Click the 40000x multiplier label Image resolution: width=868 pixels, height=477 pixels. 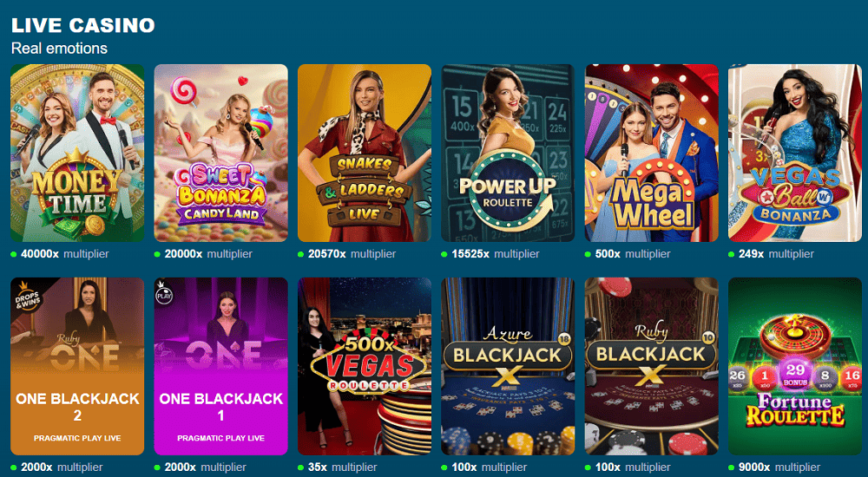click(65, 254)
